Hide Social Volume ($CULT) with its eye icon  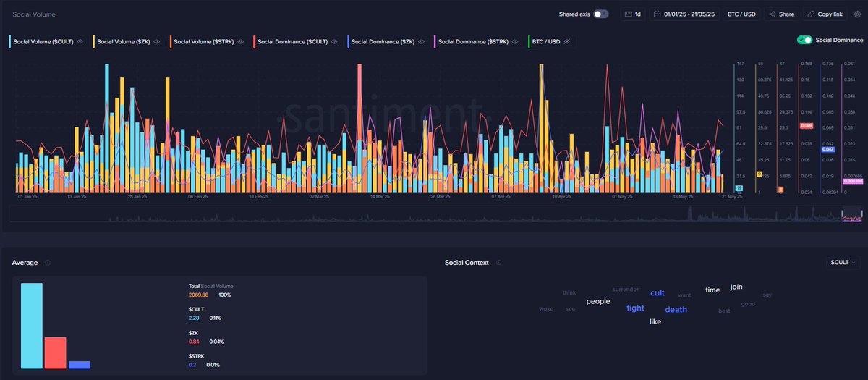pyautogui.click(x=82, y=42)
